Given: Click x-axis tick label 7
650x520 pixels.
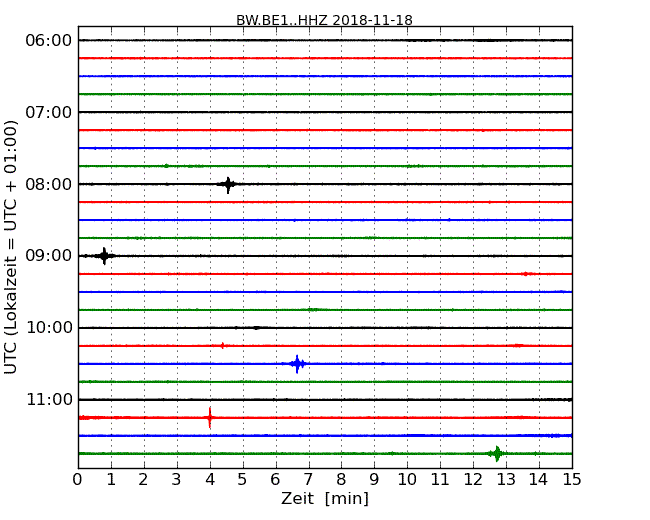Looking at the screenshot, I should (308, 480).
